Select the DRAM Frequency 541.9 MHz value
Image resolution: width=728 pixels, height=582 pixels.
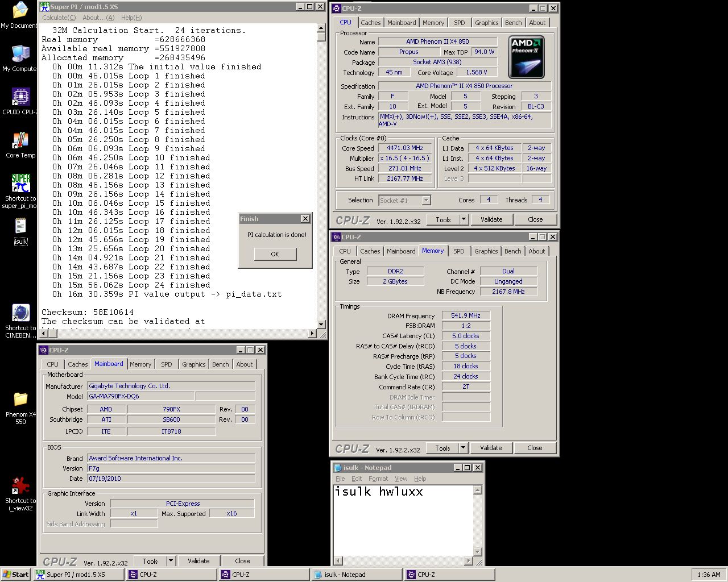point(466,315)
